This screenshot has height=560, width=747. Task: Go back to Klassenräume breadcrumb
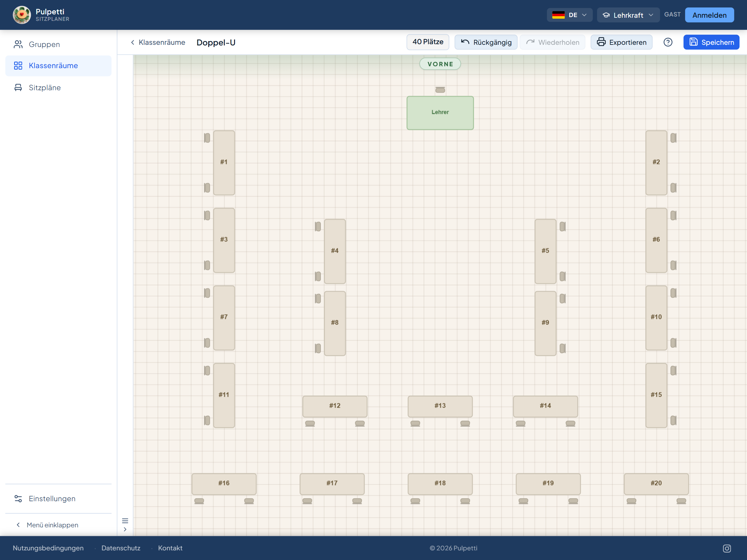click(x=158, y=42)
